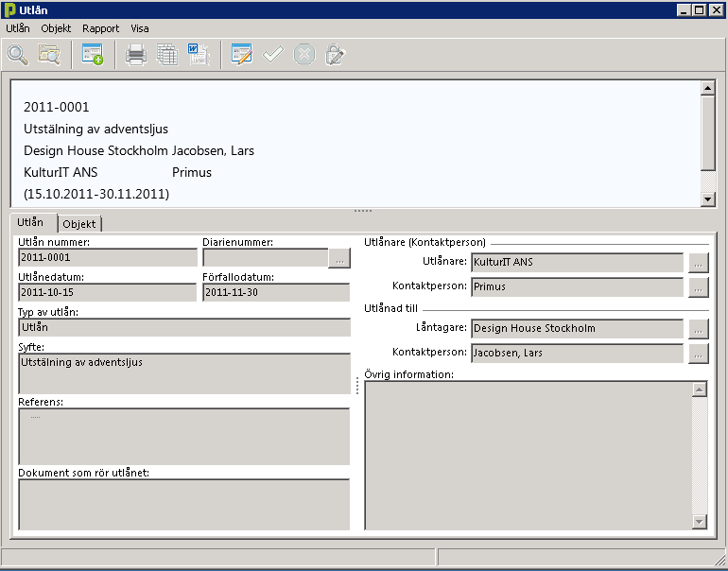Image resolution: width=728 pixels, height=571 pixels.
Task: Click Övrig information scroll up arrow
Action: pyautogui.click(x=700, y=389)
